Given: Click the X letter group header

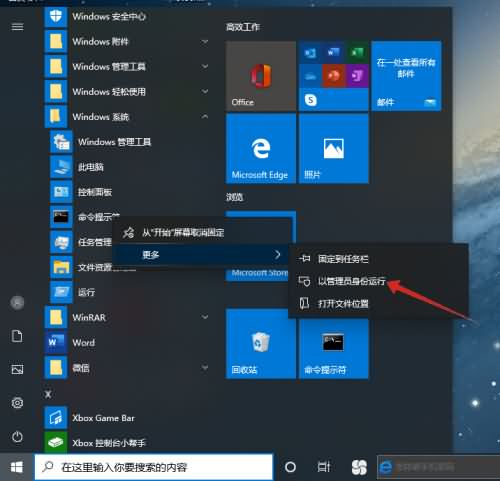Looking at the screenshot, I should 48,394.
